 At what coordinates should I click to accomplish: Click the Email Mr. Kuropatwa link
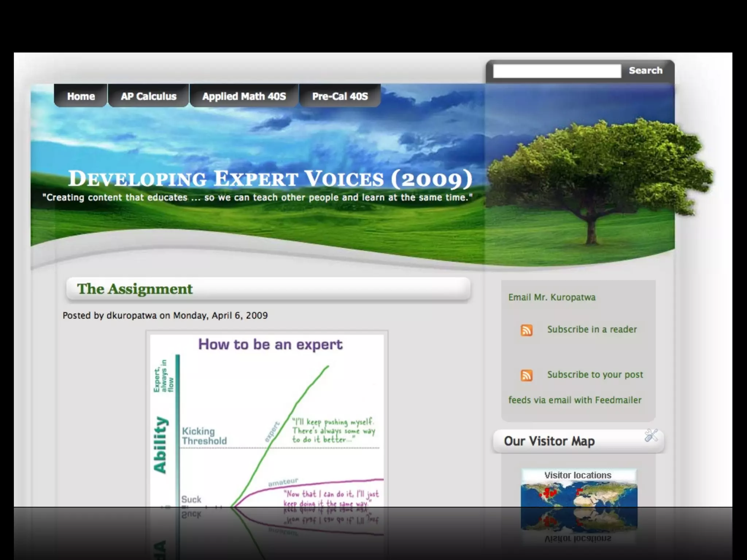552,297
